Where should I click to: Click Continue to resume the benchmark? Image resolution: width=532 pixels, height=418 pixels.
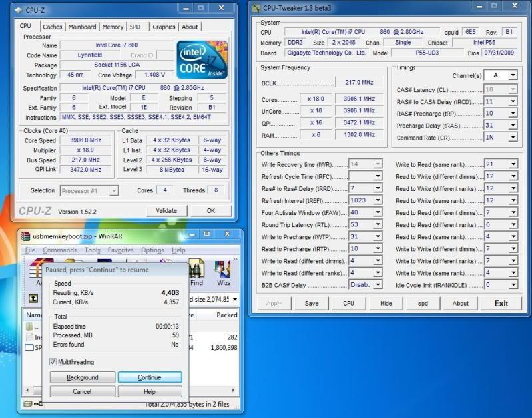click(x=150, y=377)
